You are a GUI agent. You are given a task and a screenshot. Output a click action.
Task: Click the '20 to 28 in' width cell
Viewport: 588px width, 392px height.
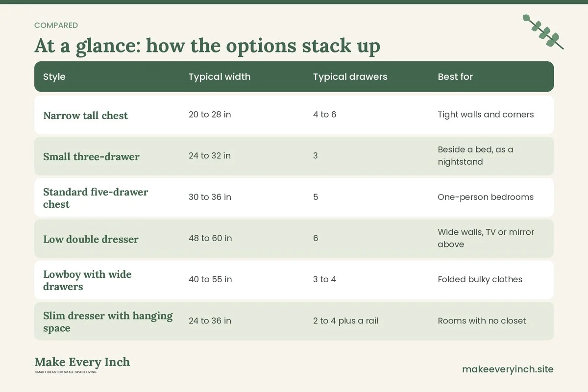(x=210, y=115)
